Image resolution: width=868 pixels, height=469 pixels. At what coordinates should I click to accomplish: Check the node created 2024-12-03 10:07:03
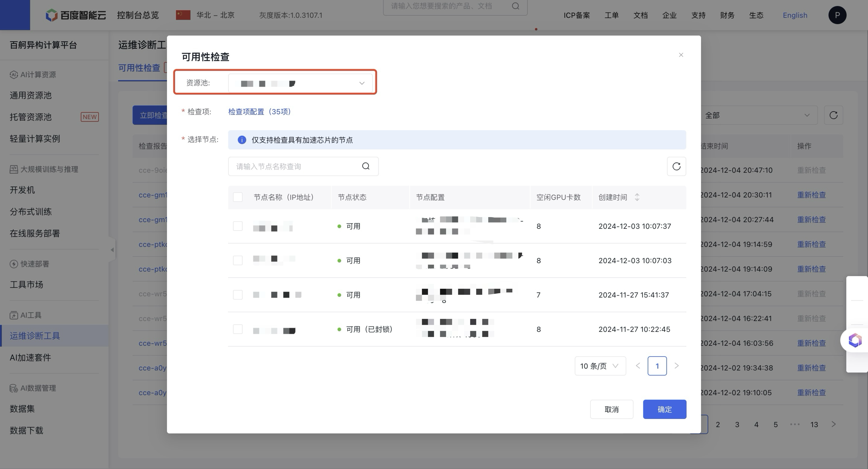(237, 260)
